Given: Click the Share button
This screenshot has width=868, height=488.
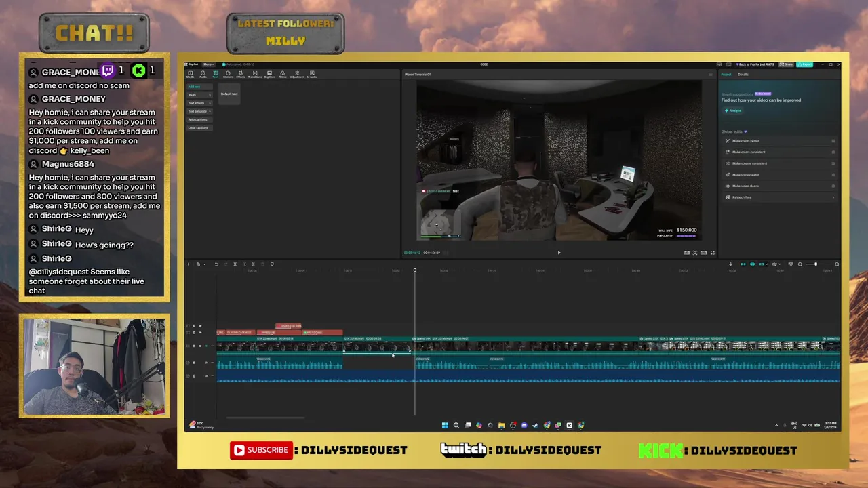Looking at the screenshot, I should (786, 64).
